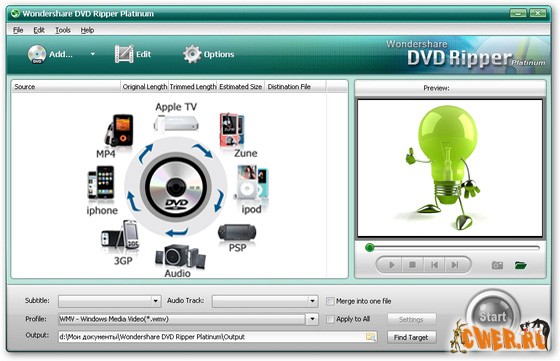Skip to next chapter in preview
Screen dimensions: 560x361
coord(455,265)
